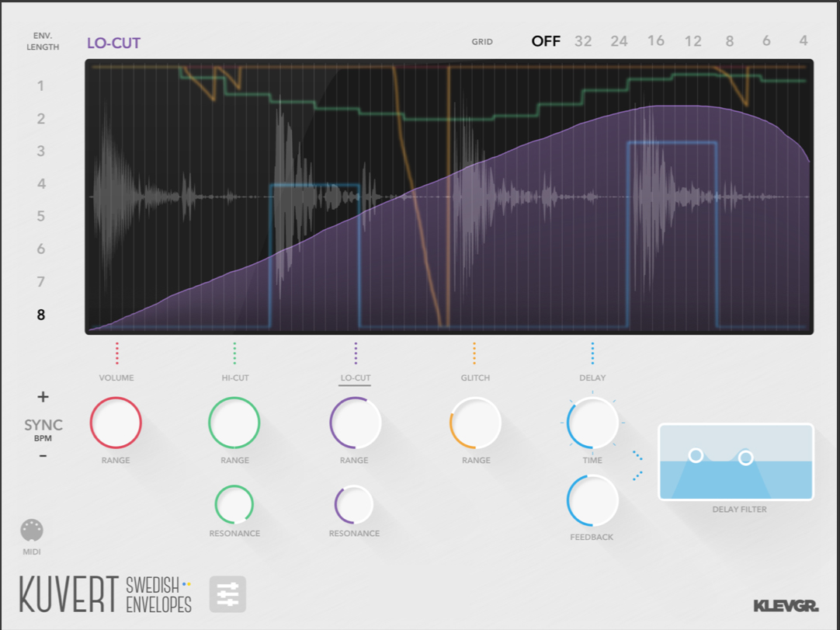Choose envelope length 8
This screenshot has width=840, height=630.
(40, 315)
